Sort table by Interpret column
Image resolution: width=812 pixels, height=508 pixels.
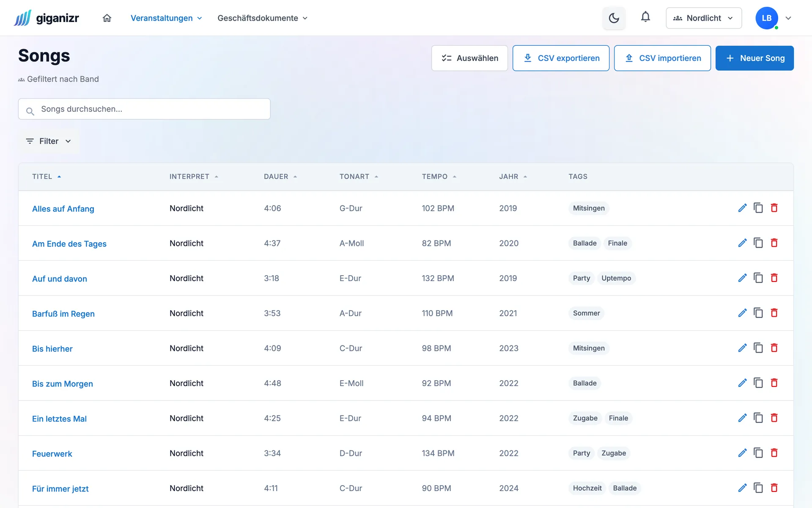point(194,177)
